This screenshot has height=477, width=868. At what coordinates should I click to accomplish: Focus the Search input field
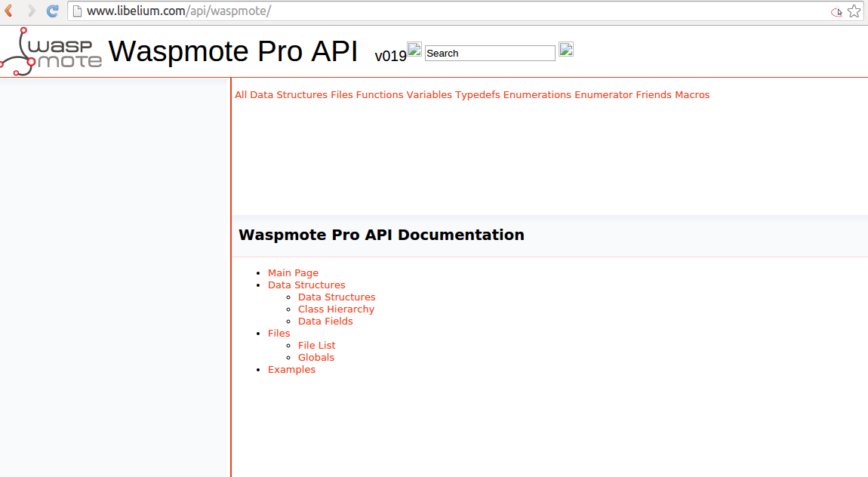490,53
